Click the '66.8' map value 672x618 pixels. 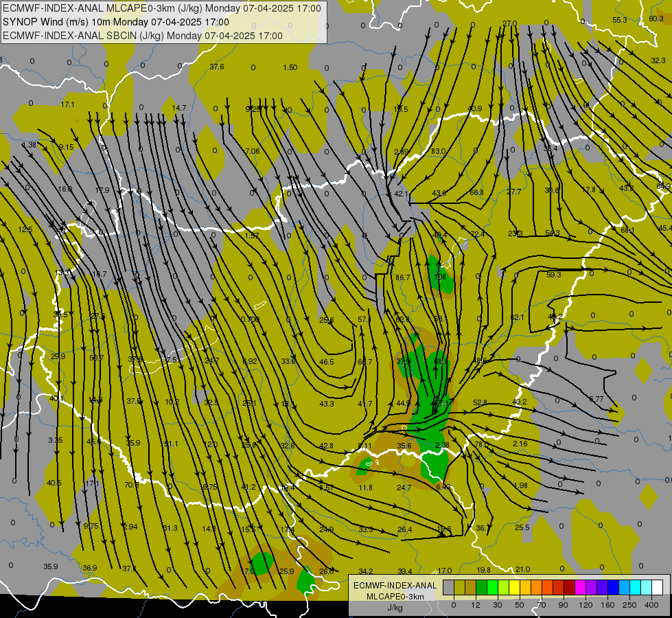[476, 192]
